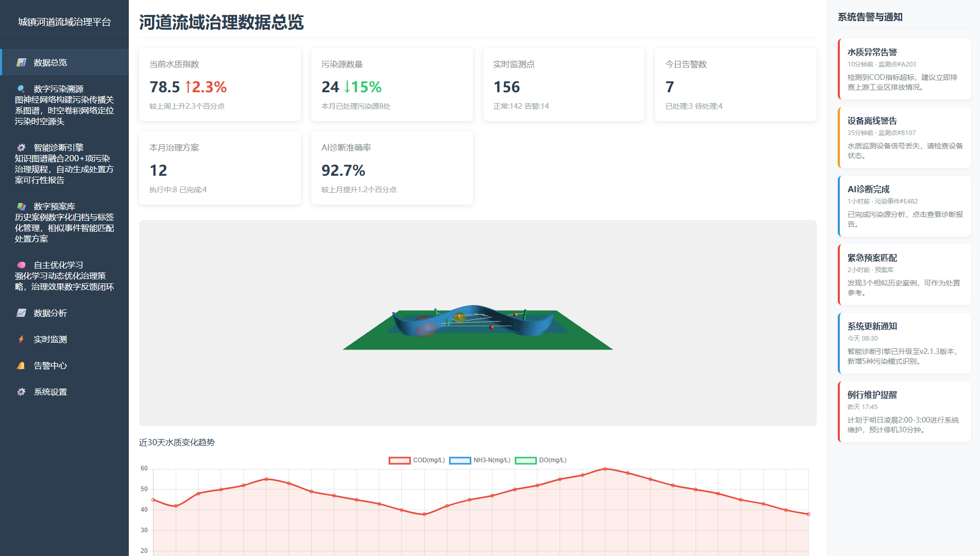Open the 告警中心 menu item
This screenshot has height=556, width=980.
[x=50, y=366]
